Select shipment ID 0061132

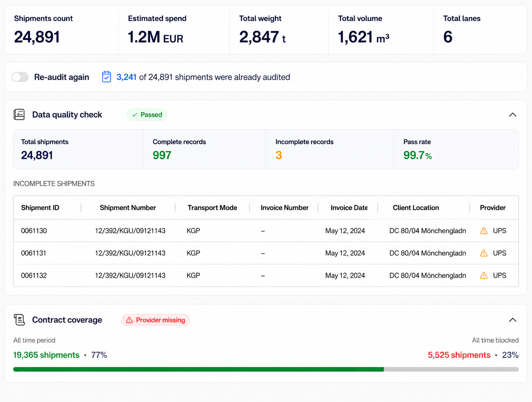(x=34, y=275)
